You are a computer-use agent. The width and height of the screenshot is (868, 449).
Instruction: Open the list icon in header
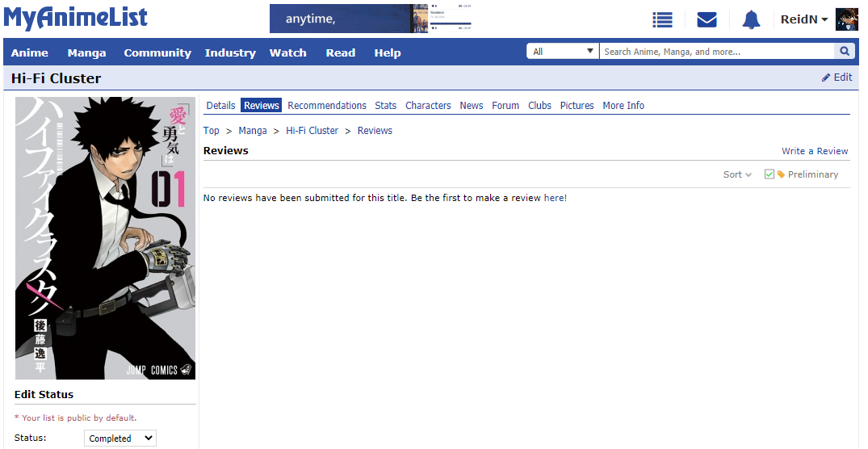tap(662, 20)
